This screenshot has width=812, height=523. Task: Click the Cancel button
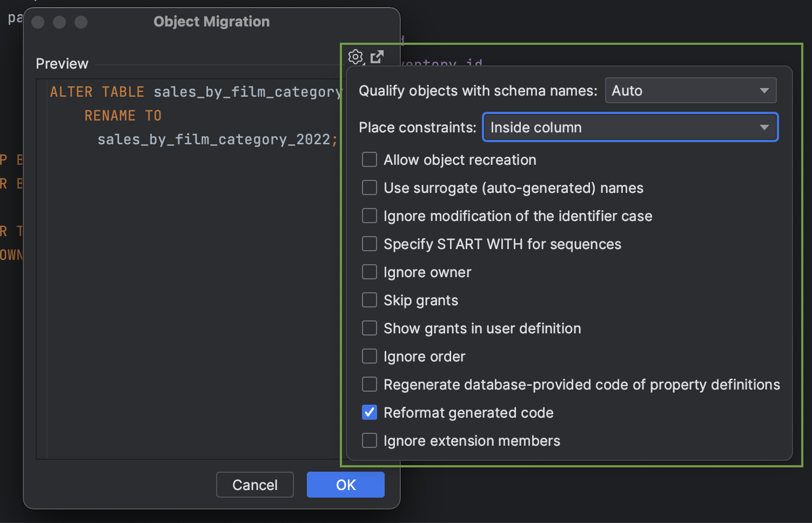(x=255, y=485)
